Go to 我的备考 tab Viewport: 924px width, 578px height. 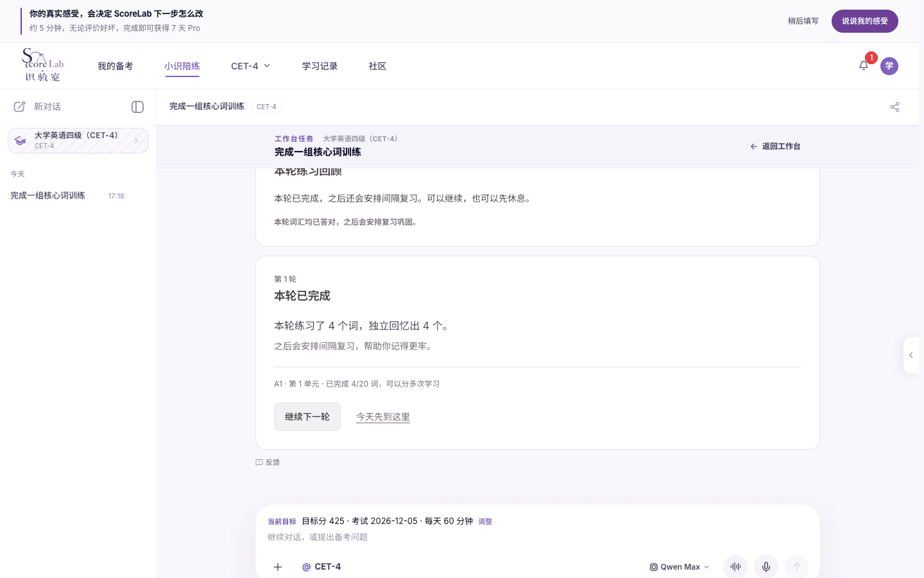tap(116, 66)
